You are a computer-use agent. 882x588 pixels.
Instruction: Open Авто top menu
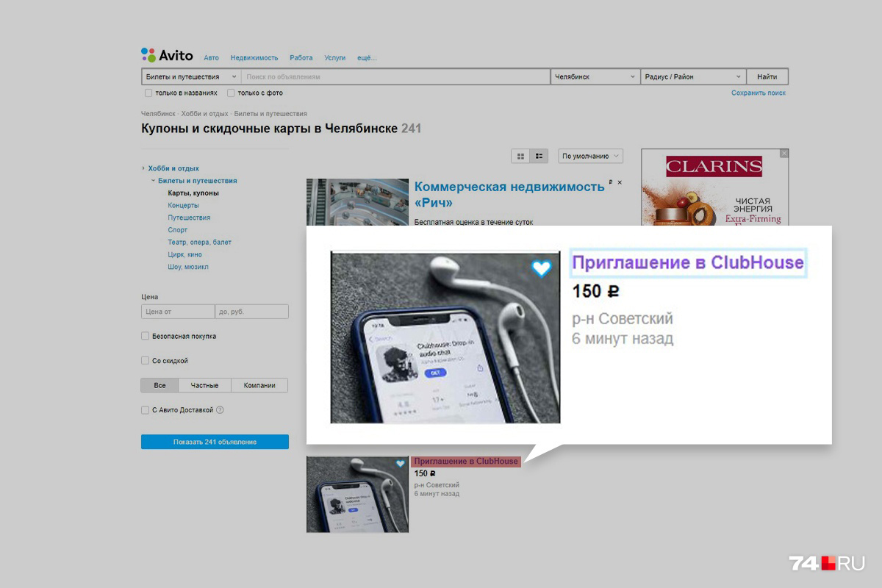pyautogui.click(x=211, y=58)
